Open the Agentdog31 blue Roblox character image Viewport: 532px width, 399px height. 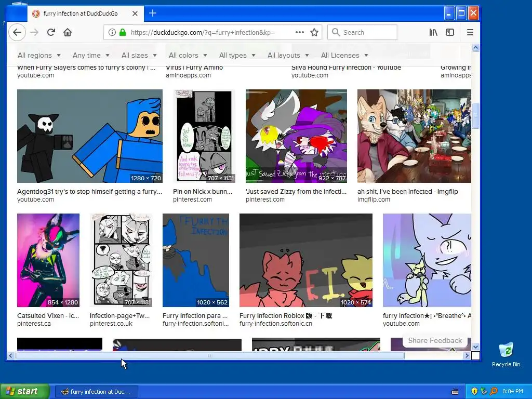(x=89, y=136)
